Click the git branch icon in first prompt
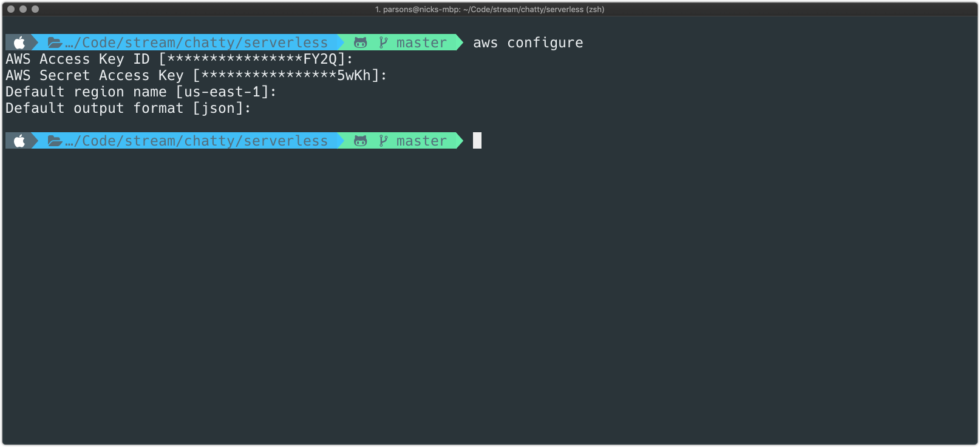Viewport: 980px width, 447px height. tap(383, 42)
